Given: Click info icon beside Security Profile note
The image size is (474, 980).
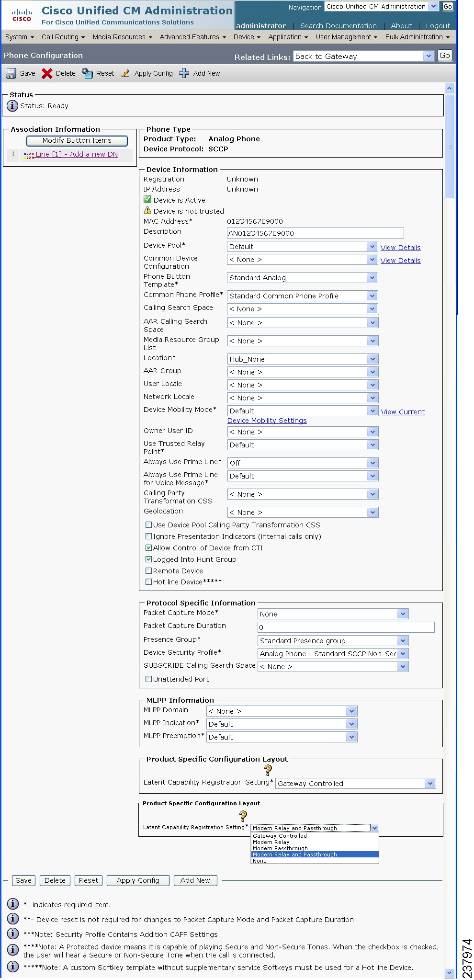Looking at the screenshot, I should coord(13,934).
